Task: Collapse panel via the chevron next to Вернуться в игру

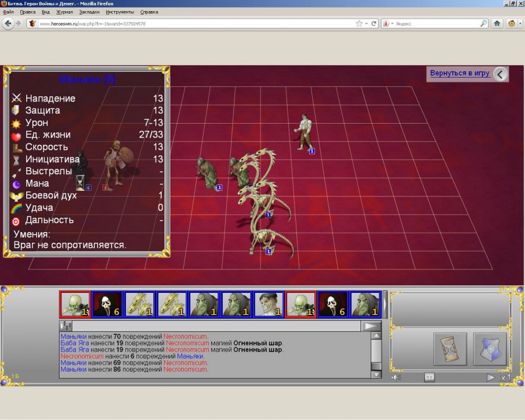Action: point(501,73)
